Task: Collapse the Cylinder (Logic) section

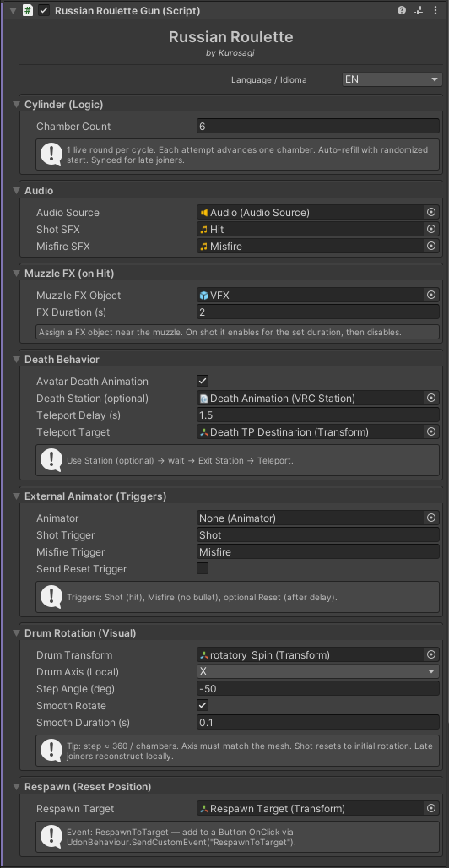Action: tap(15, 105)
